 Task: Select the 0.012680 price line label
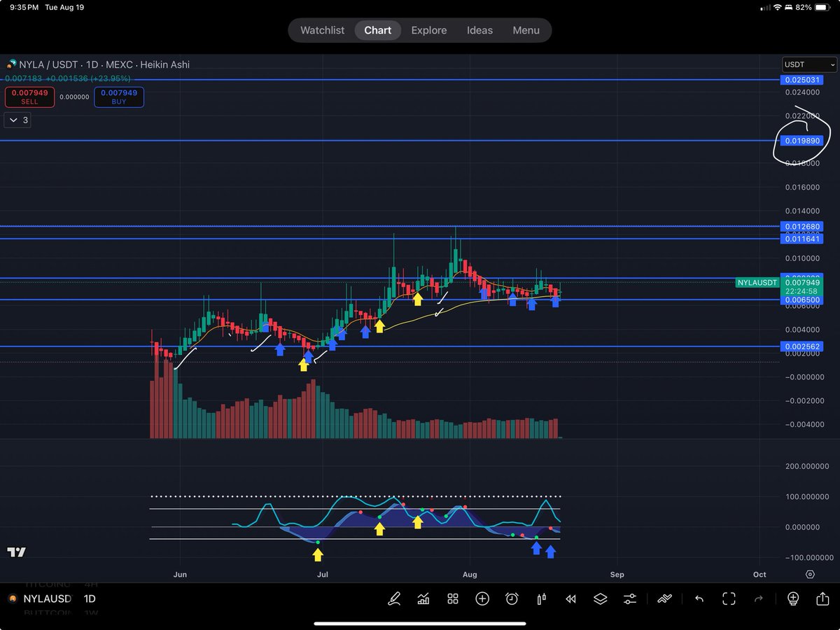tap(802, 226)
